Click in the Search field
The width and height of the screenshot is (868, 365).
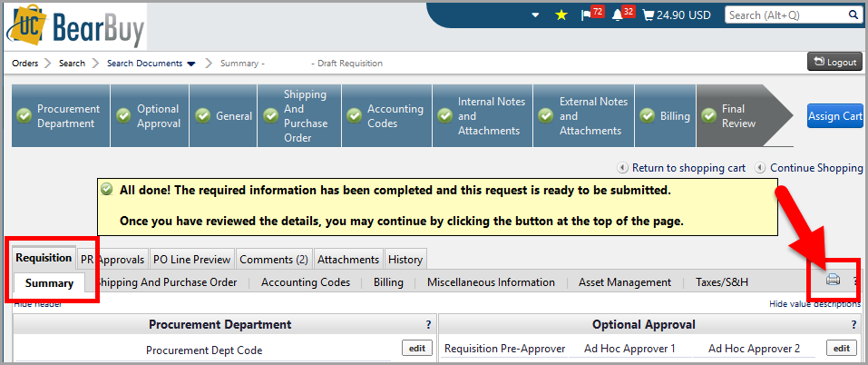[x=784, y=15]
